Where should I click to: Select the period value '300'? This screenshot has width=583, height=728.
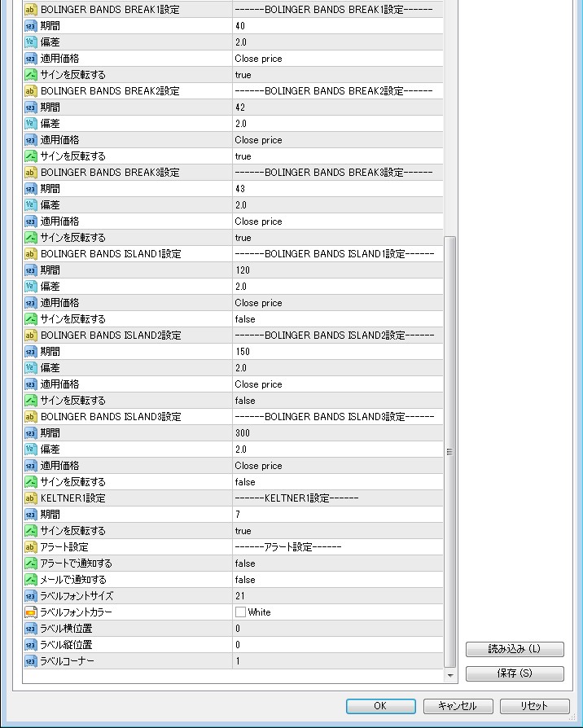(243, 433)
